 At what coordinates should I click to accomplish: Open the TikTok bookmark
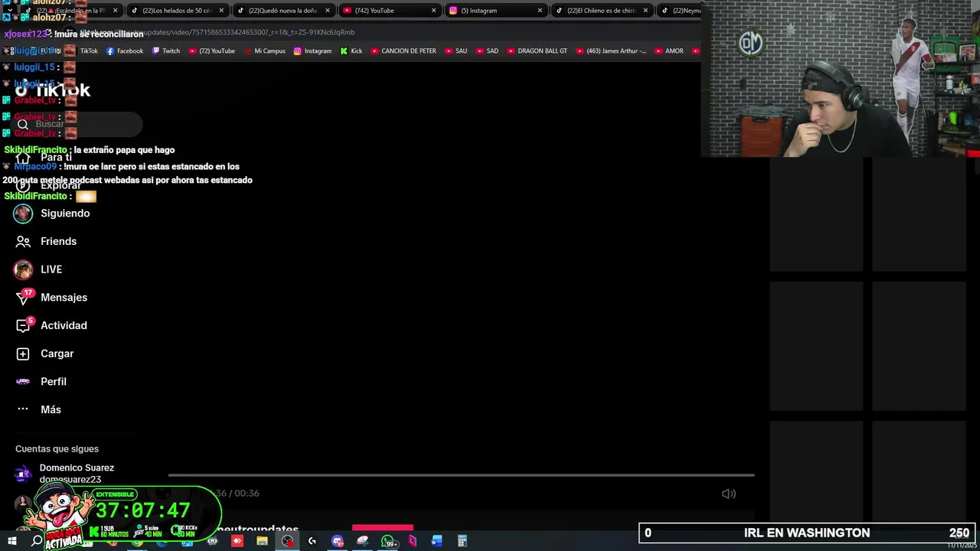pos(83,51)
